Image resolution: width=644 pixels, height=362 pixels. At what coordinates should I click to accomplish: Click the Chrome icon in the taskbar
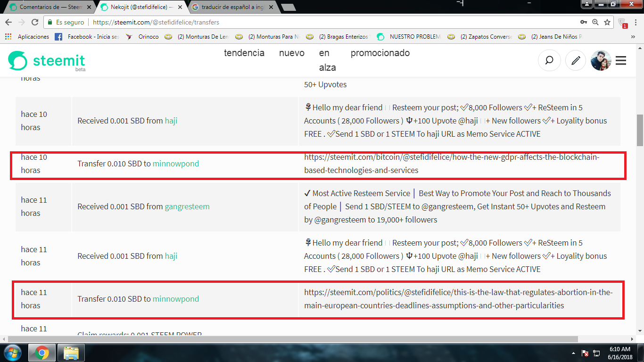[x=42, y=353]
